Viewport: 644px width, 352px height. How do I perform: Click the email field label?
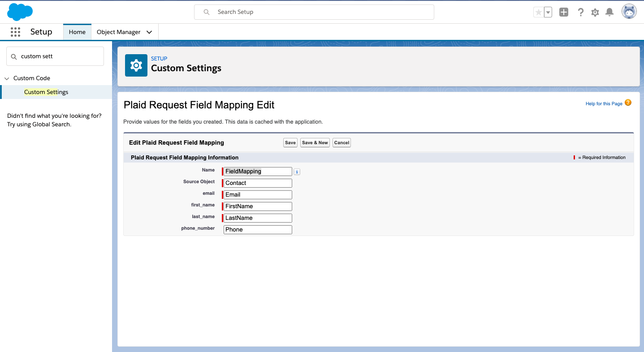tap(209, 193)
